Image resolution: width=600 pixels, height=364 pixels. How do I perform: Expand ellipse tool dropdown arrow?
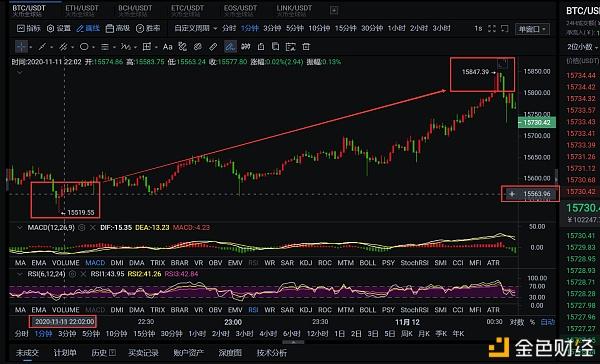coord(93,47)
